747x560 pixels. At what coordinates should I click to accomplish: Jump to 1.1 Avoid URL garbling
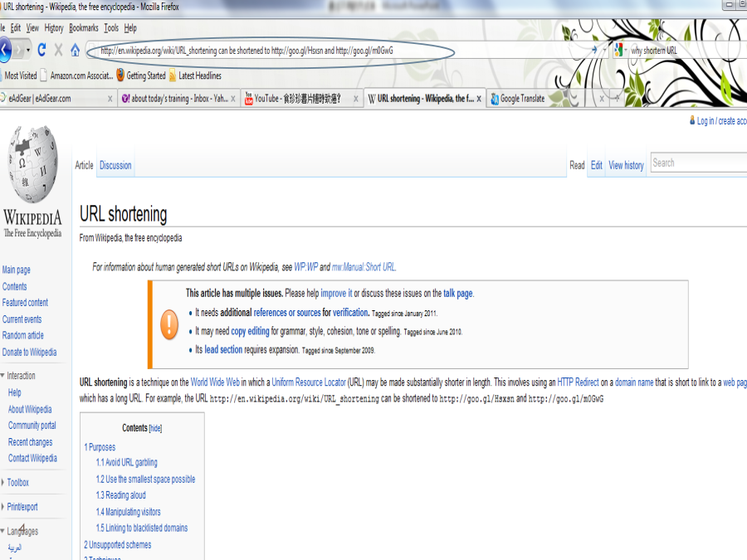point(127,462)
